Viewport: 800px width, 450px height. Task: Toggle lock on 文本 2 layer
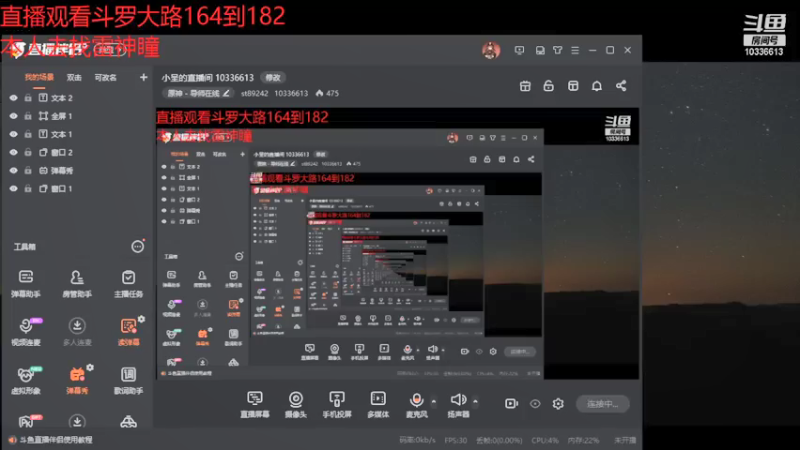28,98
